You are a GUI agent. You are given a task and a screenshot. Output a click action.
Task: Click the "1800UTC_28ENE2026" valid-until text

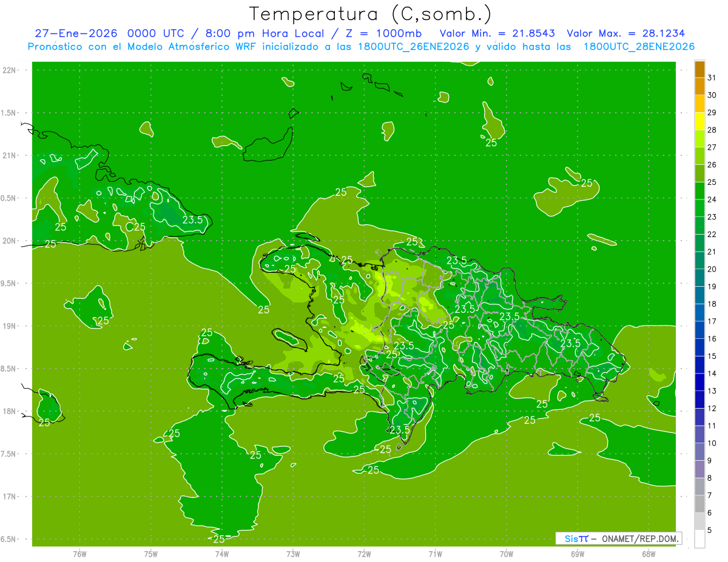pos(639,47)
